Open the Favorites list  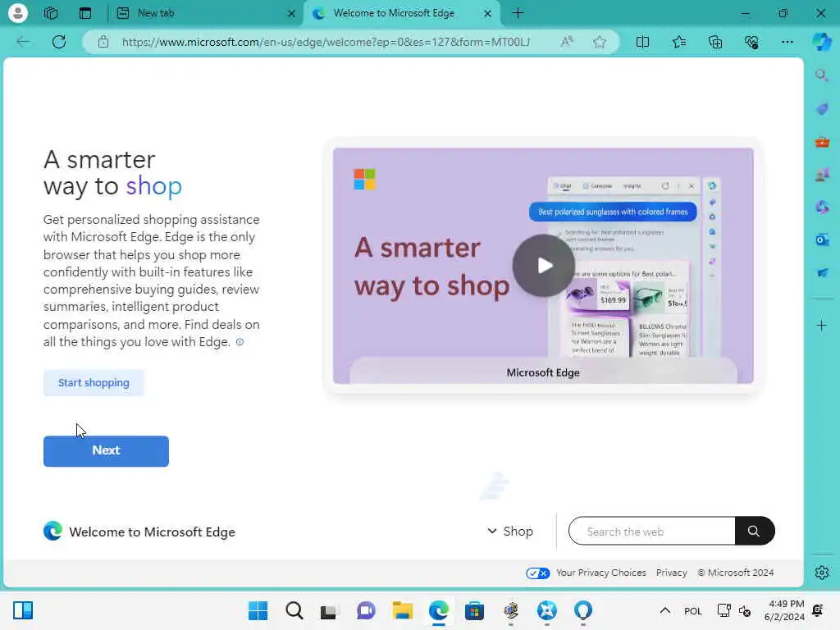[678, 42]
